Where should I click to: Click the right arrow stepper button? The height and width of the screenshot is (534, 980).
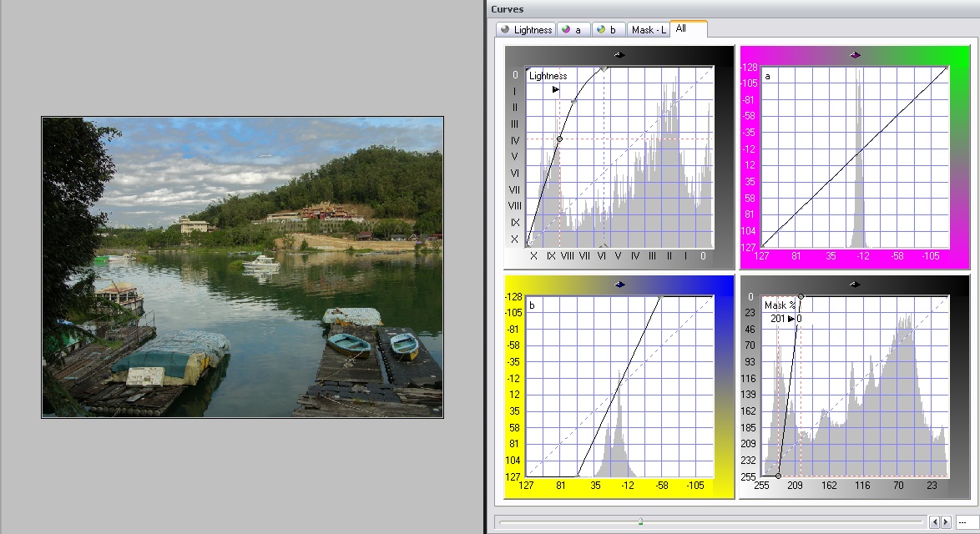tap(946, 522)
